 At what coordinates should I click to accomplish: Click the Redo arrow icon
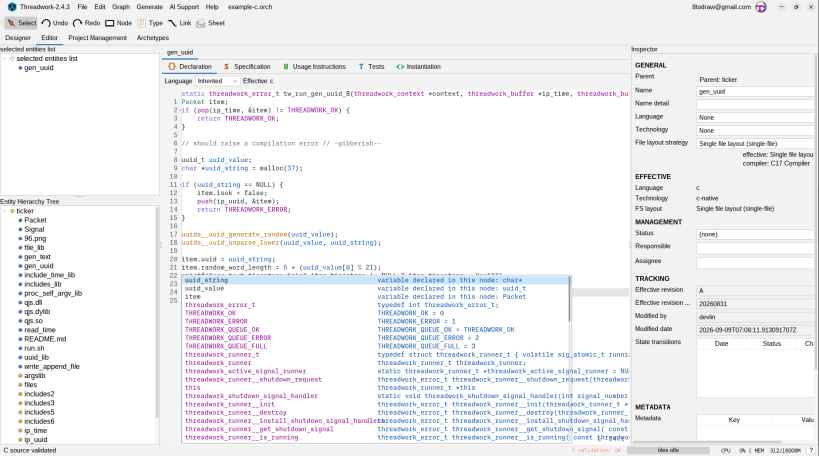(x=78, y=23)
